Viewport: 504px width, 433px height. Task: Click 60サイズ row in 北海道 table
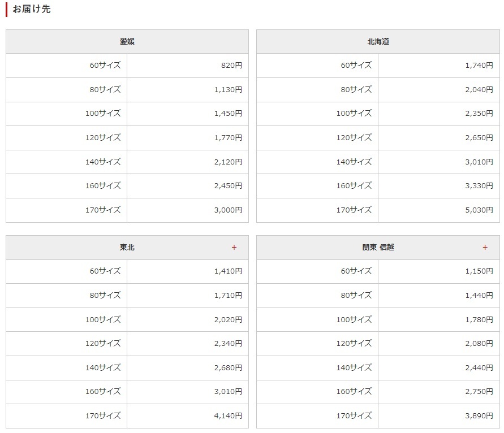[x=356, y=66]
